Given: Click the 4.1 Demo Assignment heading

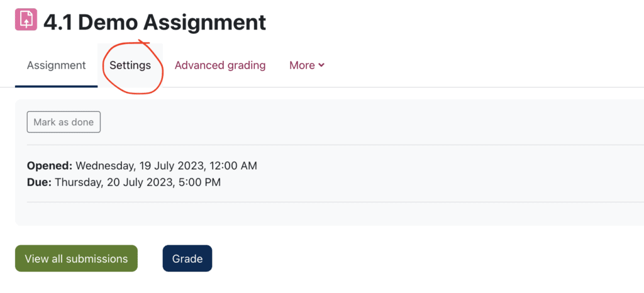Looking at the screenshot, I should (155, 22).
